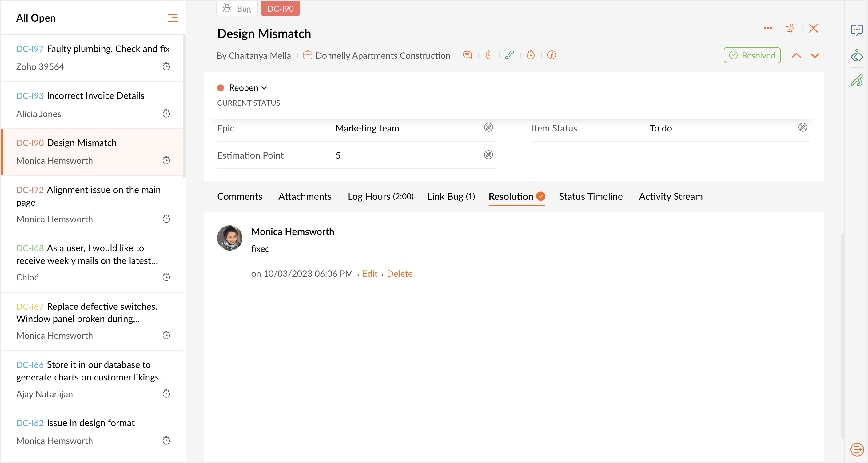868x463 pixels.
Task: Click timer icon for DC-I93 Incorrect Invoice Details
Action: point(166,114)
